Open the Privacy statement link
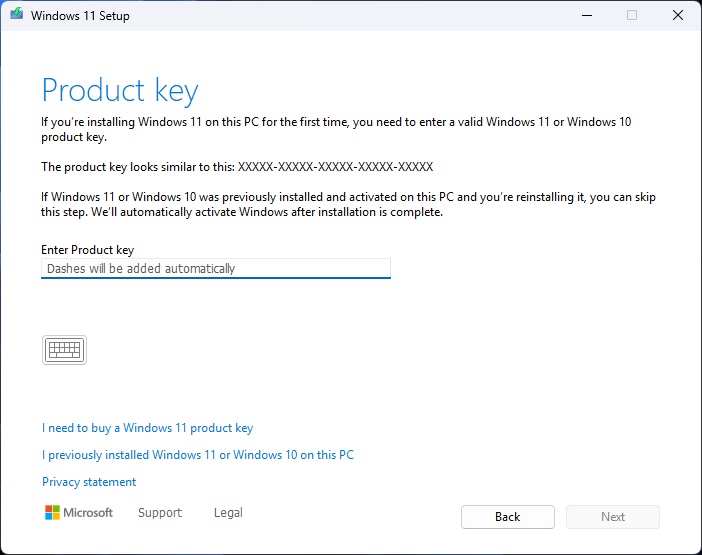This screenshot has width=702, height=555. [89, 482]
